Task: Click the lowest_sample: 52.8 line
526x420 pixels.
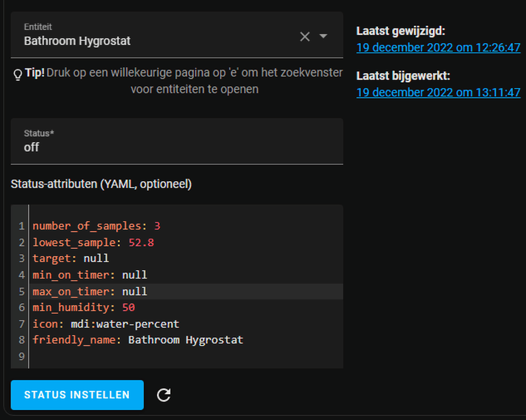Action: tap(94, 243)
